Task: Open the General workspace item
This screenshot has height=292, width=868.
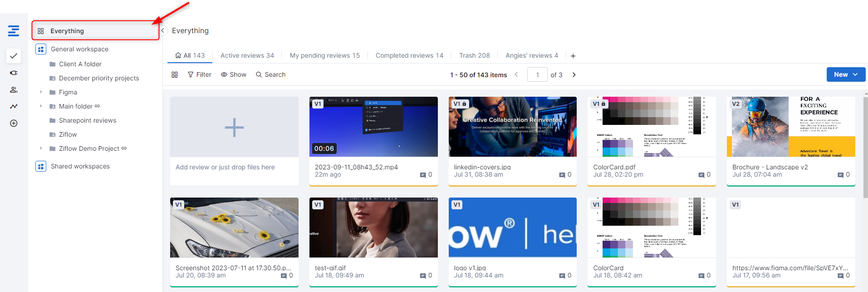Action: (79, 49)
